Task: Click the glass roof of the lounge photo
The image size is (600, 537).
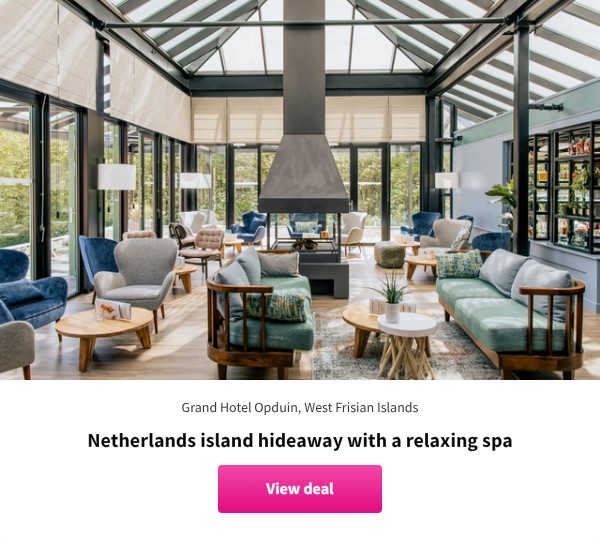Action: point(306,36)
